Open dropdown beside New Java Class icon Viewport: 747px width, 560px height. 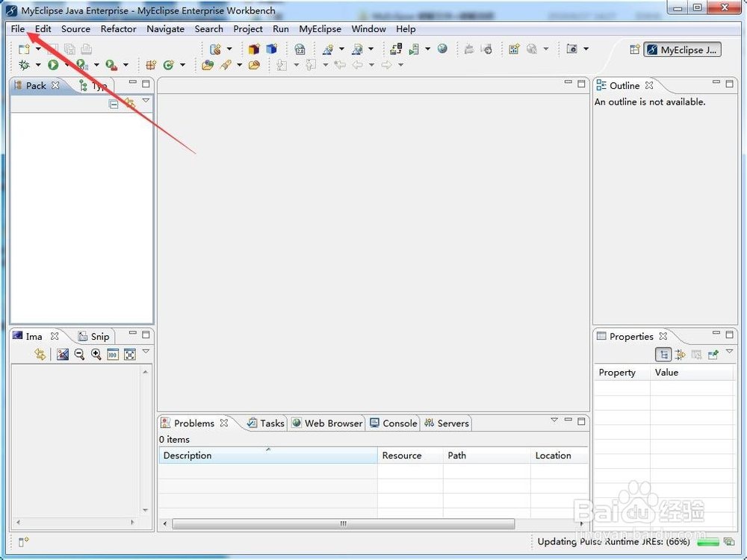[x=182, y=65]
